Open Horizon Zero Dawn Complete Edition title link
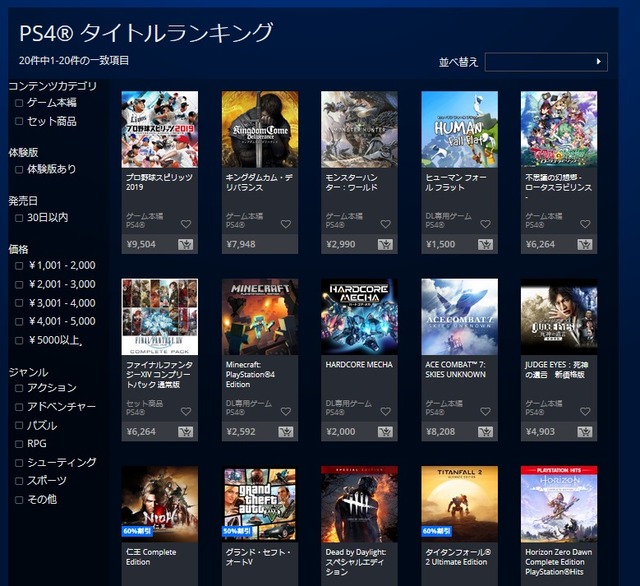This screenshot has width=640, height=586. click(558, 562)
